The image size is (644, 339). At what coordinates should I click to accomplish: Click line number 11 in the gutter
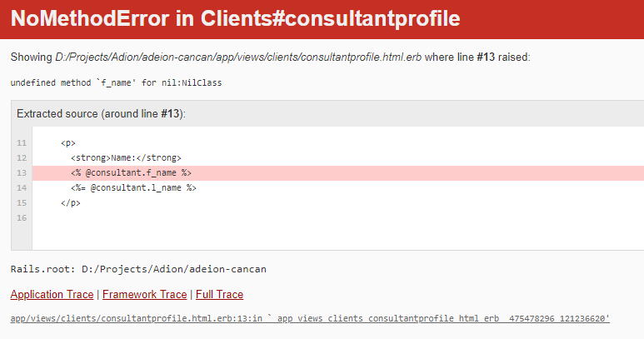(21, 143)
